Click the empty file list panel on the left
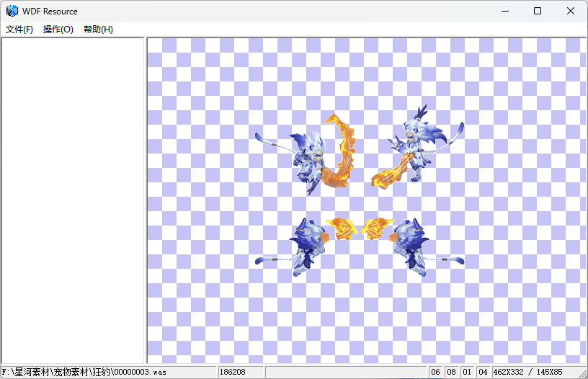Viewport: 588px width, 379px height. pyautogui.click(x=72, y=200)
